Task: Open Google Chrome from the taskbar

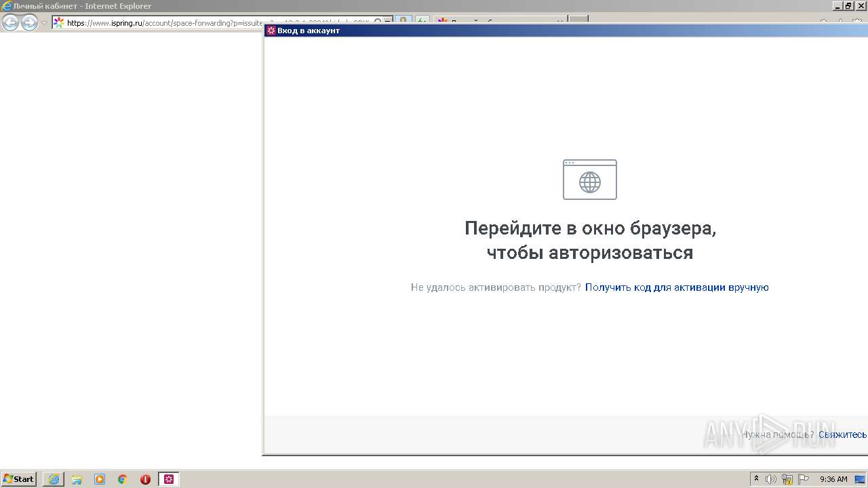Action: point(123,479)
